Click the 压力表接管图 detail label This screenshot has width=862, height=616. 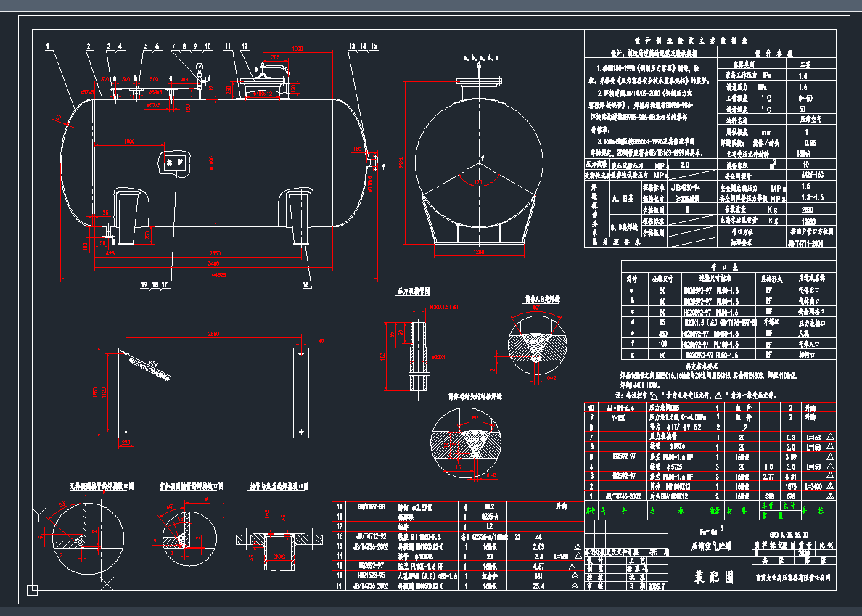tap(414, 290)
